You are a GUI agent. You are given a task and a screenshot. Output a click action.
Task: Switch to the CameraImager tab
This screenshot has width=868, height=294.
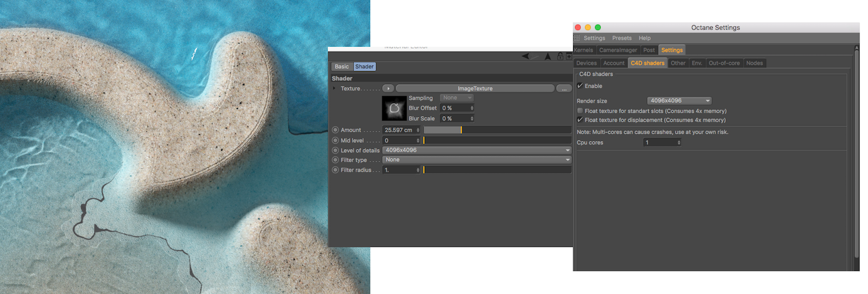point(618,50)
